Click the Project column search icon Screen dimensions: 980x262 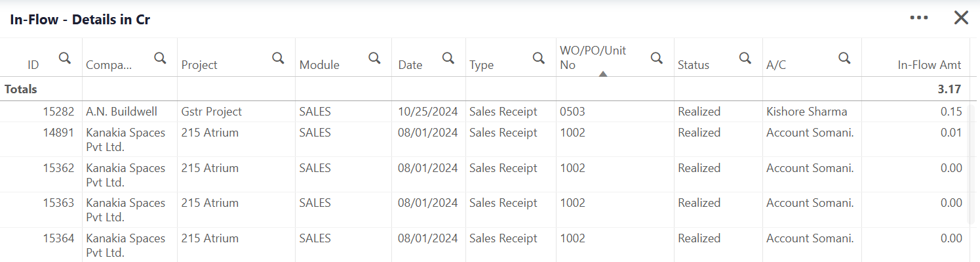tap(279, 58)
